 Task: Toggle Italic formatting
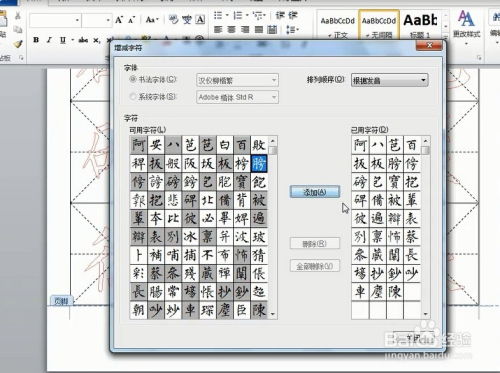(x=49, y=40)
